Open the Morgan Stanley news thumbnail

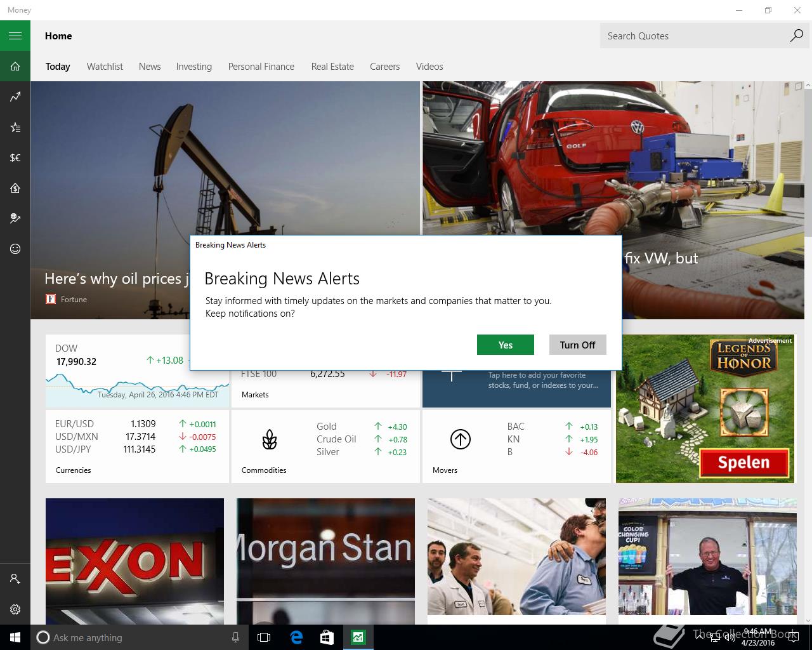[x=325, y=561]
